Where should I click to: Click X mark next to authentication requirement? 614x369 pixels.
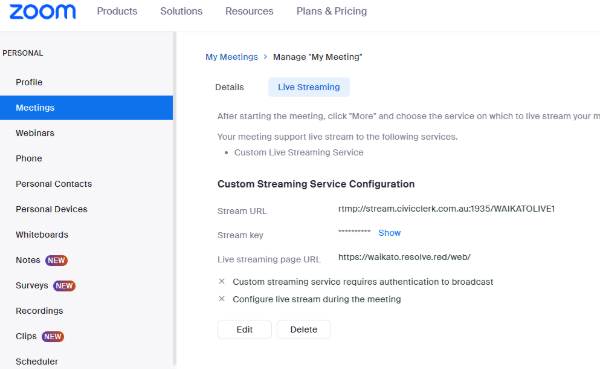tap(222, 281)
